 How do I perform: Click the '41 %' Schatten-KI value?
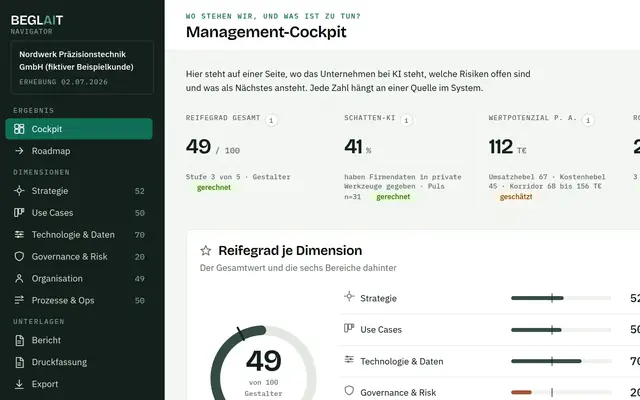click(358, 147)
